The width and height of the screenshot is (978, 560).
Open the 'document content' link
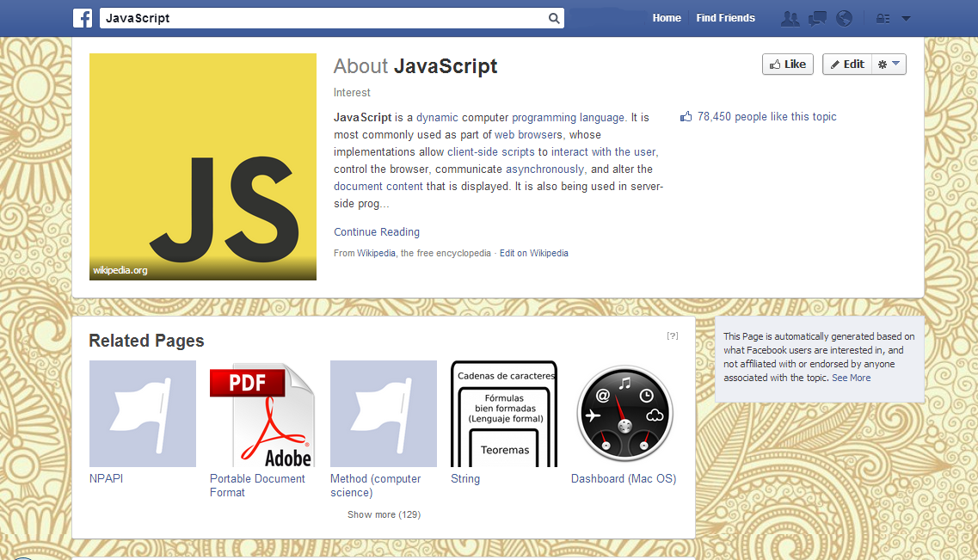pos(378,187)
